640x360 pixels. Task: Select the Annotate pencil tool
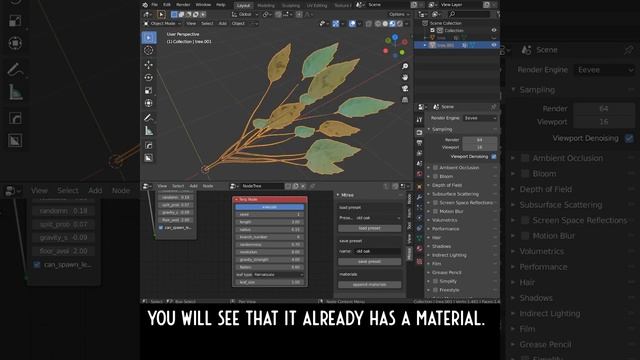click(x=149, y=118)
